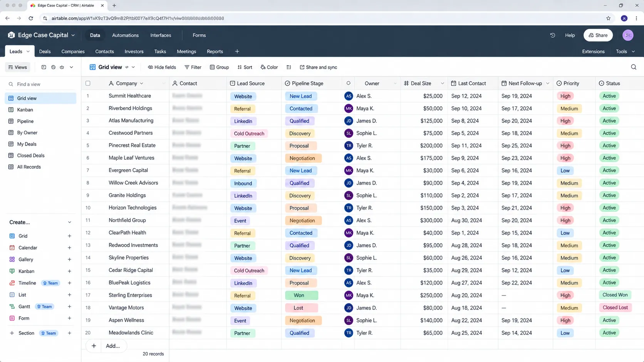Open the Help link
The height and width of the screenshot is (362, 644).
coord(570,35)
